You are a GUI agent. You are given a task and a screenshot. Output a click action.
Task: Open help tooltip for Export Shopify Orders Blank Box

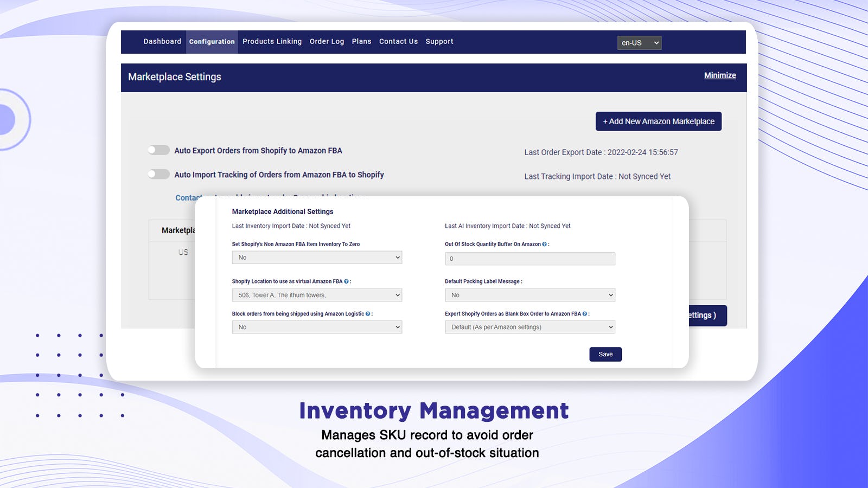[584, 313]
